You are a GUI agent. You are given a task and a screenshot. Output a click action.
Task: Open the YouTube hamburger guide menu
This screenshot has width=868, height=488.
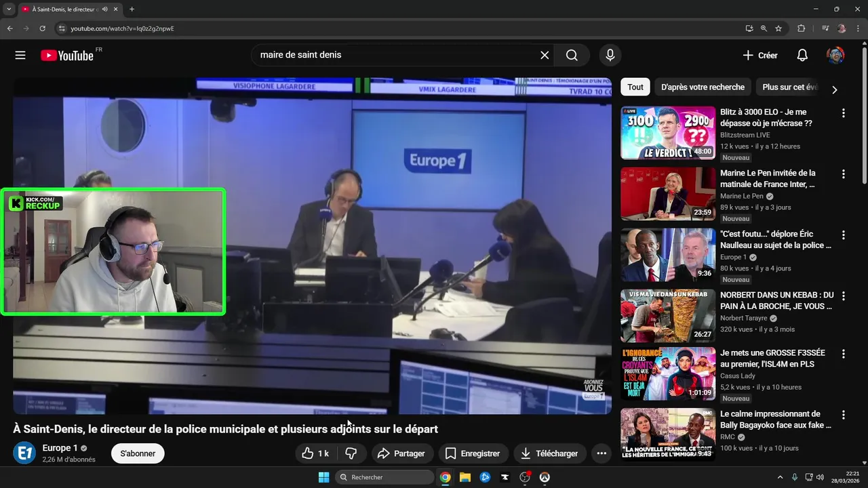coord(20,56)
